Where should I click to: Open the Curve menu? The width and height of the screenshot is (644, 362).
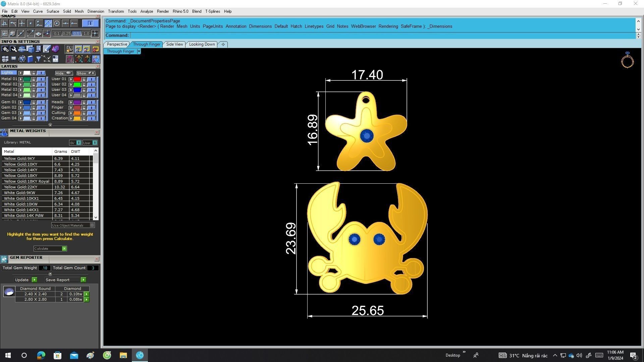coord(38,11)
